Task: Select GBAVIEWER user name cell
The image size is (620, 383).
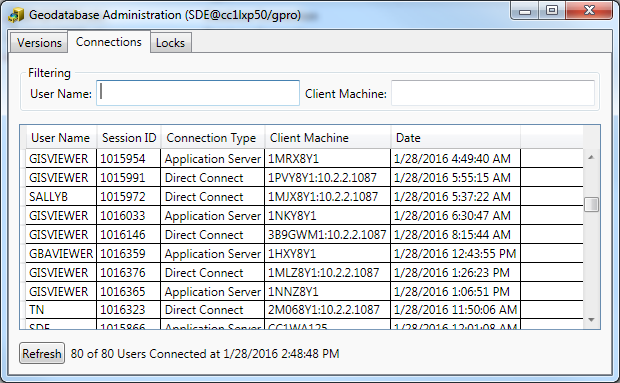Action: (61, 253)
